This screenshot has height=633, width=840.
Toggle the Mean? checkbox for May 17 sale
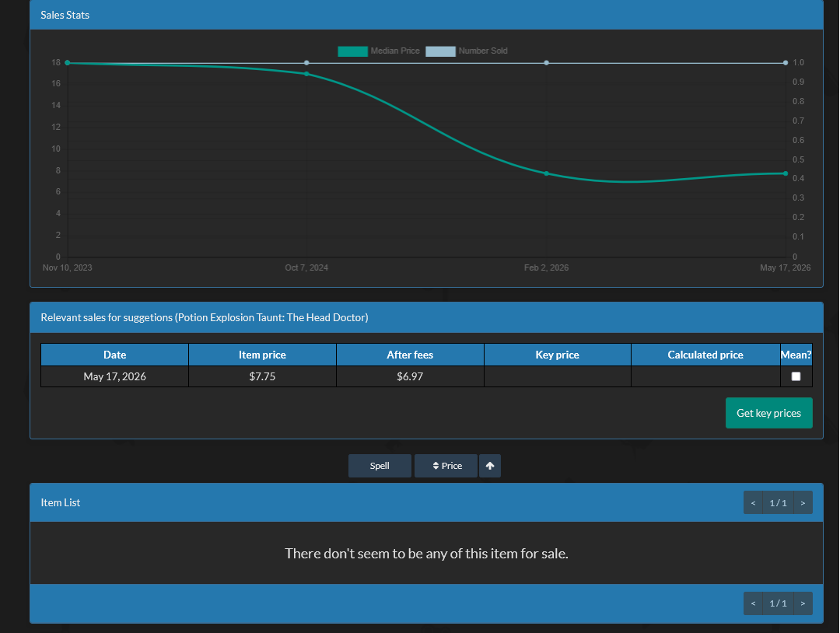[x=796, y=376]
